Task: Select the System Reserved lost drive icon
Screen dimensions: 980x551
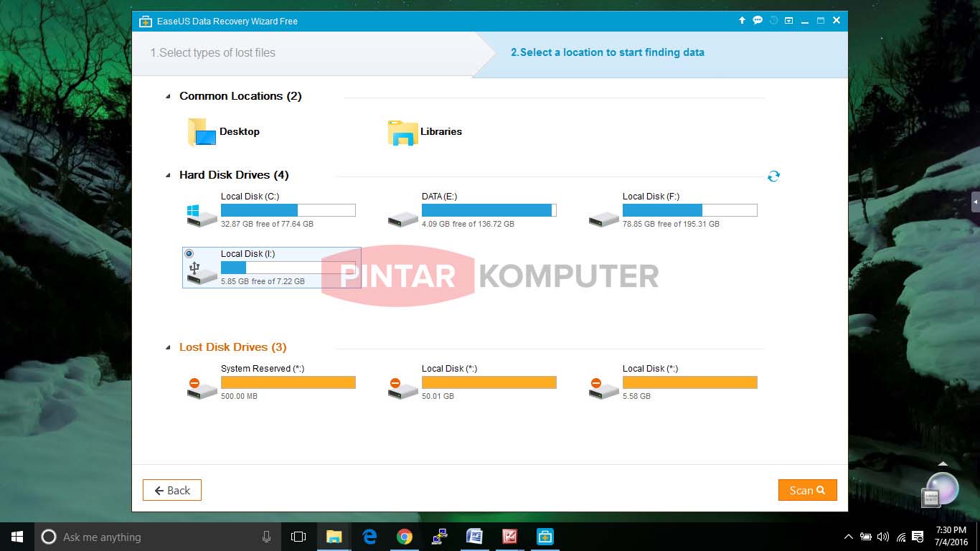Action: click(202, 388)
